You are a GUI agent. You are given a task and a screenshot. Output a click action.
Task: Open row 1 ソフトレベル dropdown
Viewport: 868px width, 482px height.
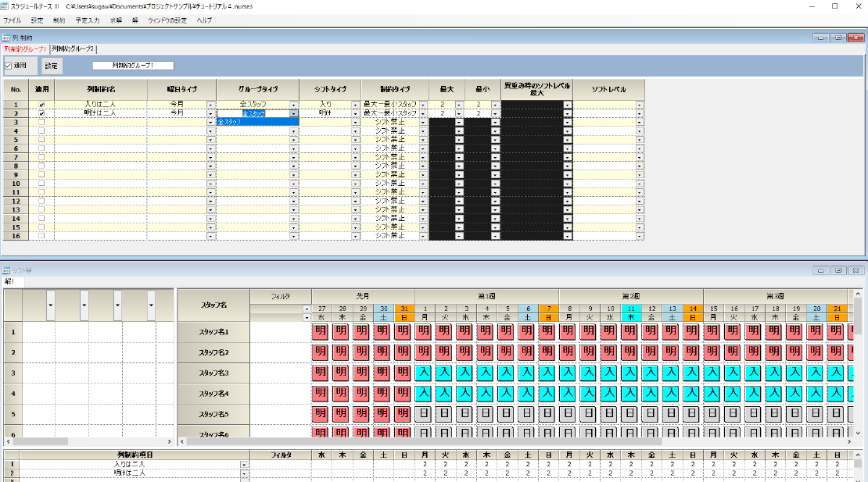640,105
